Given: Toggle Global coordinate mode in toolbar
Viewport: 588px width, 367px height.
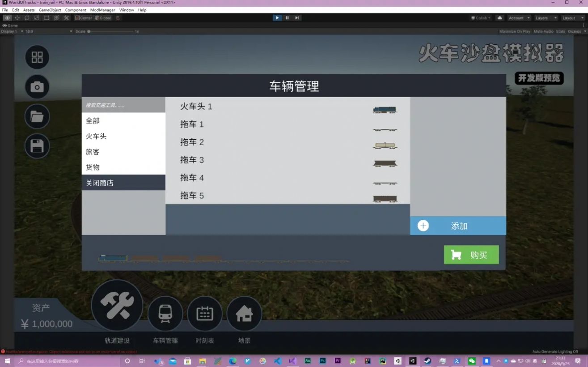Looking at the screenshot, I should coord(103,18).
